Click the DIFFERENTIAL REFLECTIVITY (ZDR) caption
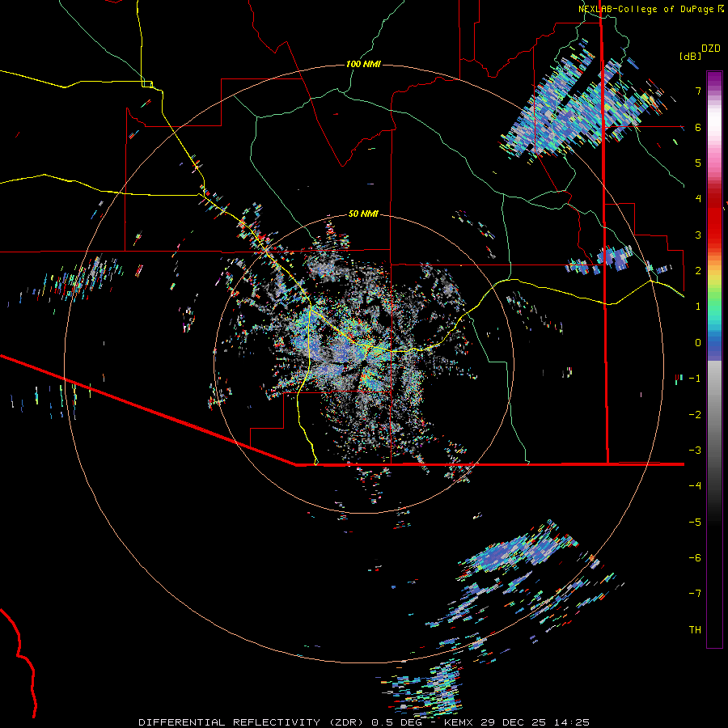 (252, 722)
